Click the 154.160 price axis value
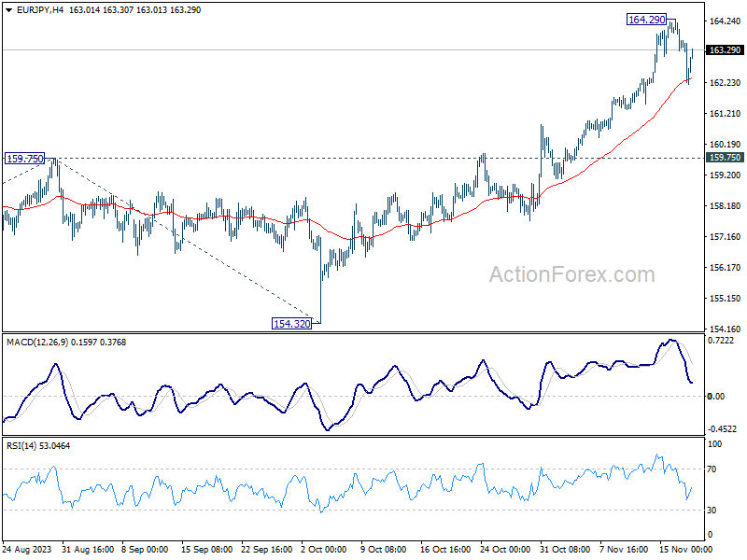 coord(726,329)
